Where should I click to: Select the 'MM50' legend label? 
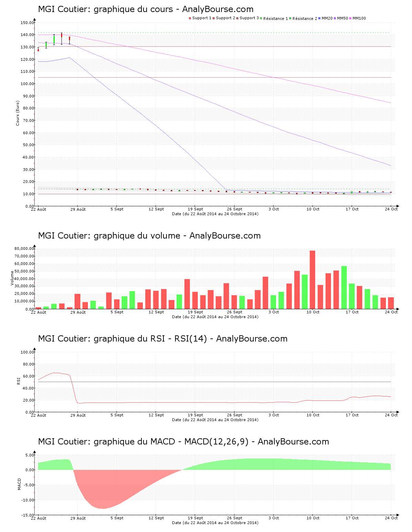pyautogui.click(x=343, y=18)
